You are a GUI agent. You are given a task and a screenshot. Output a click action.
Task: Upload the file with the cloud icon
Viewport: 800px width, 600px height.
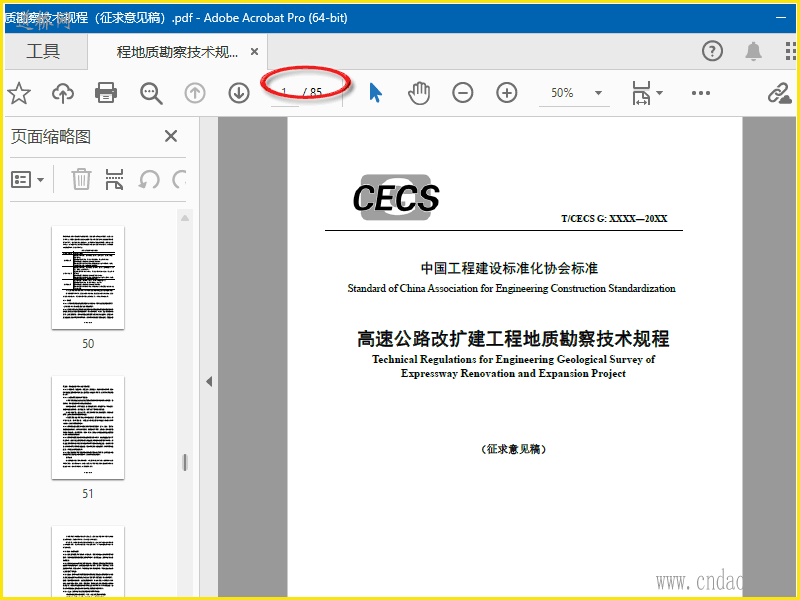63,93
